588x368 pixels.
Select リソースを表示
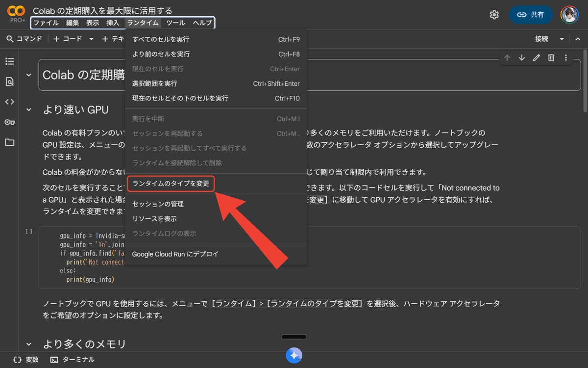pos(216,219)
